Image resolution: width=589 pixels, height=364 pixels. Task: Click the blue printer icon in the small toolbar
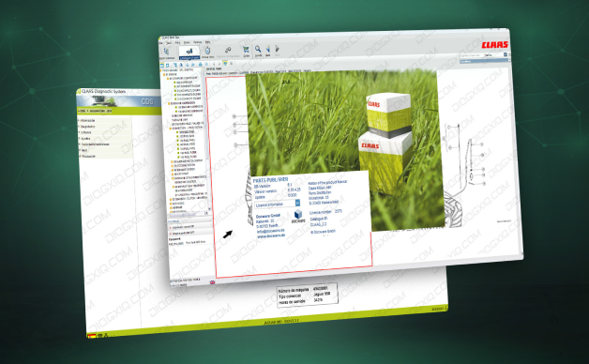[200, 64]
